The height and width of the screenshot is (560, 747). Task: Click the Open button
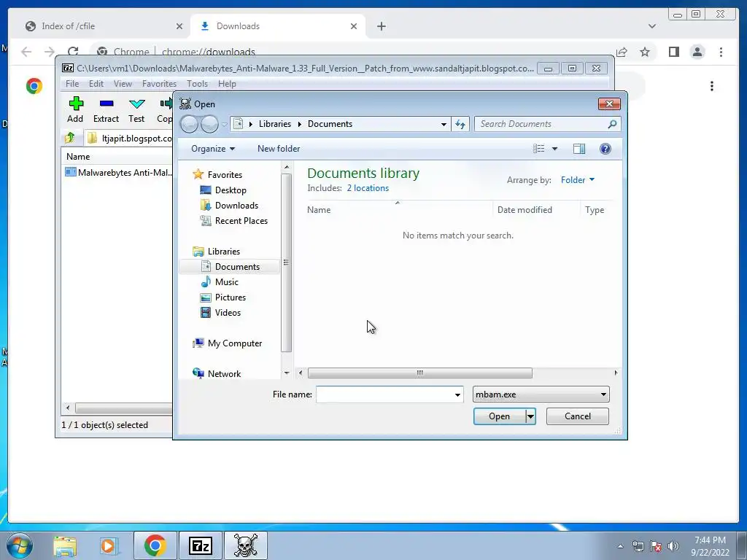499,416
